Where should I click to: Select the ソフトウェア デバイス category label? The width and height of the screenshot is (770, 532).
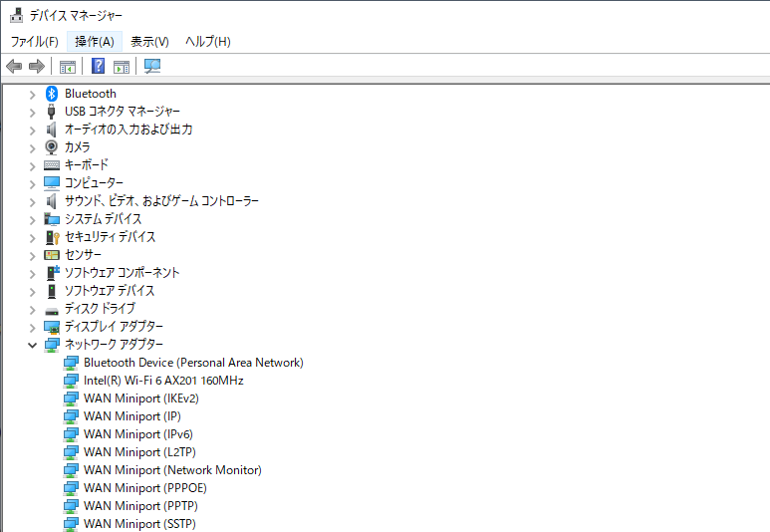[110, 291]
